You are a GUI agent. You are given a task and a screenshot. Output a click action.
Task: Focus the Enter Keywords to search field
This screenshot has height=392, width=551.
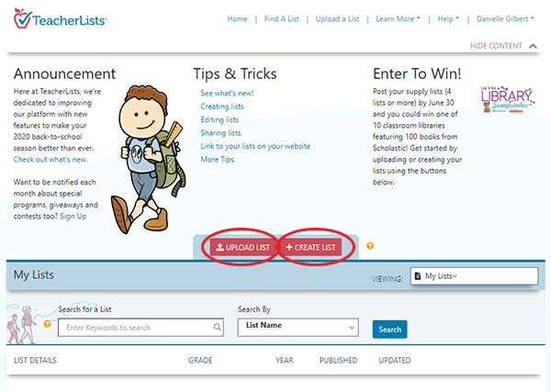click(x=141, y=328)
